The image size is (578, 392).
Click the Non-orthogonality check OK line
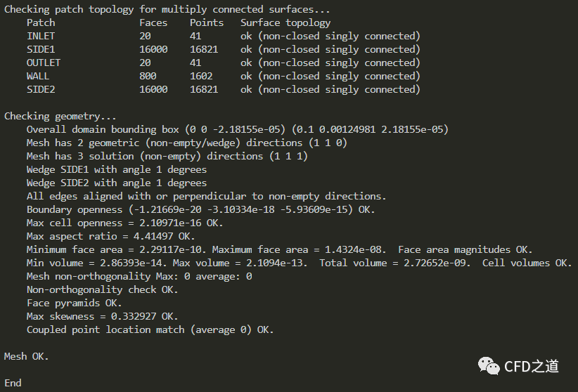tap(102, 289)
